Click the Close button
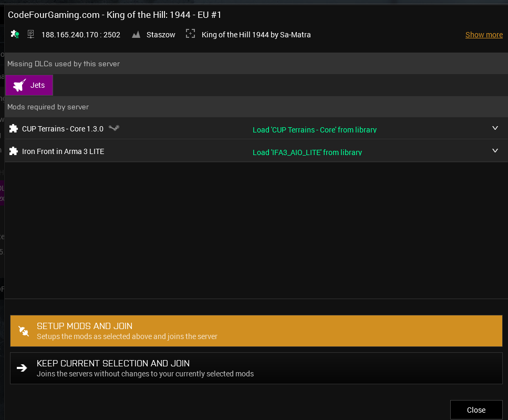 point(476,410)
